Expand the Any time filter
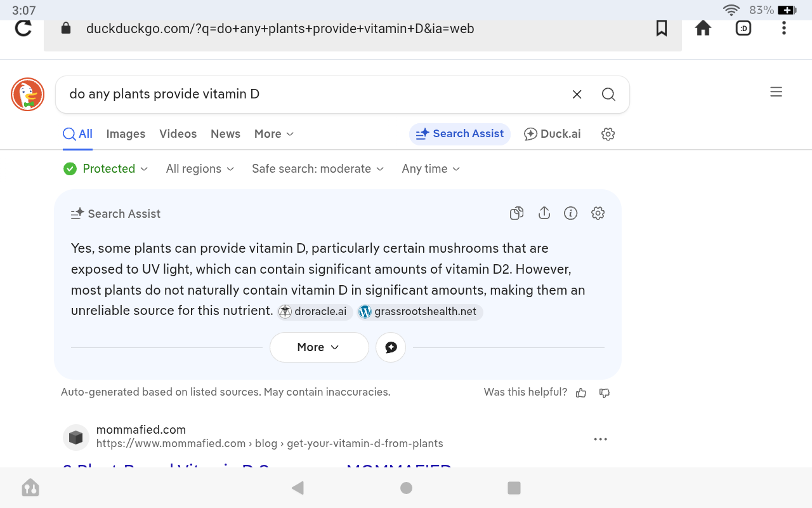Viewport: 812px width, 508px height. coord(431,169)
